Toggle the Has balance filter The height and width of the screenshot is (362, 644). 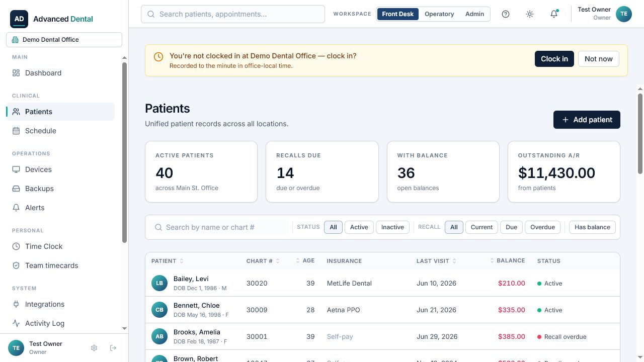592,227
